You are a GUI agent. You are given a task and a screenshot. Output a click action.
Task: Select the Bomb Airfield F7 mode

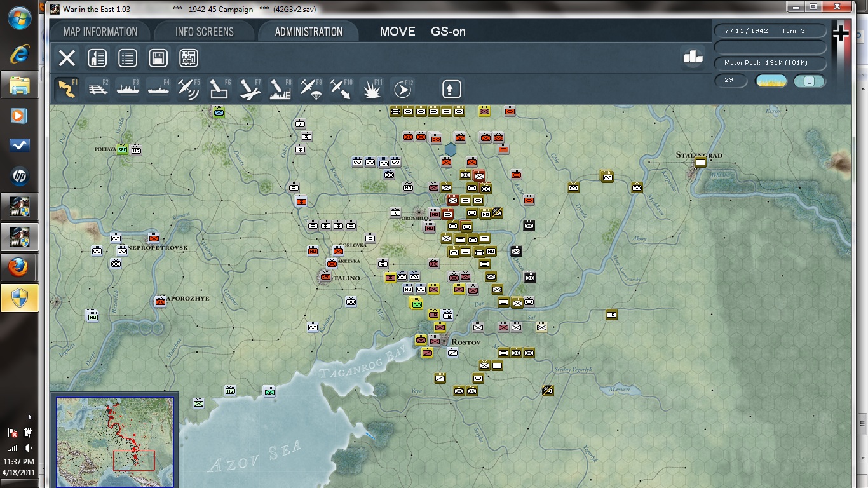pos(250,88)
